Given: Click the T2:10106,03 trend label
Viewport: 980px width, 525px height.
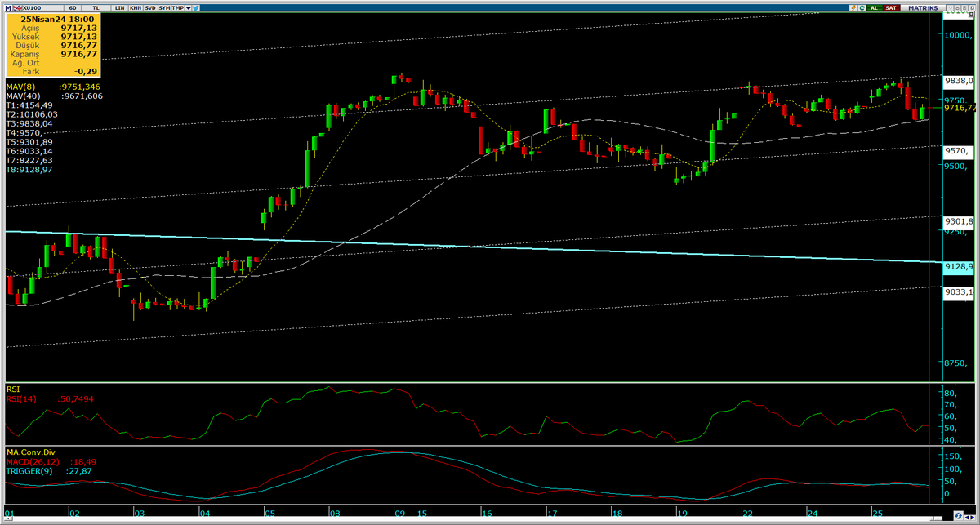Looking at the screenshot, I should (32, 114).
